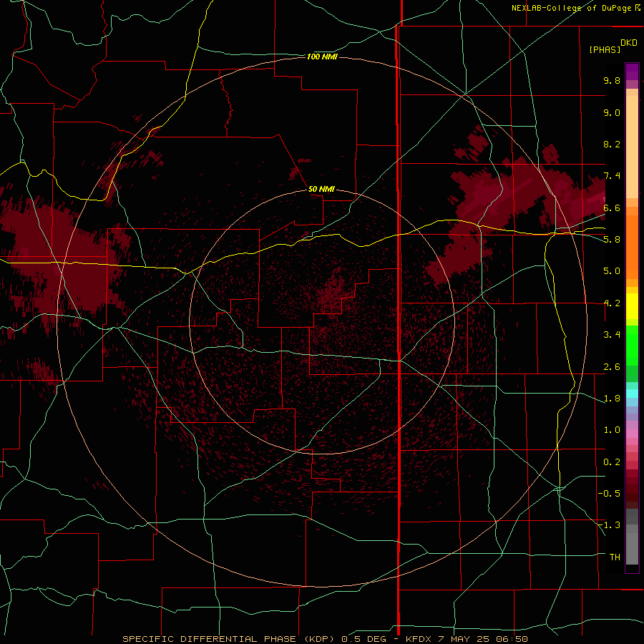Screen dimensions: 644x644
Task: Click the KFDX radar site identifier
Action: 419,639
